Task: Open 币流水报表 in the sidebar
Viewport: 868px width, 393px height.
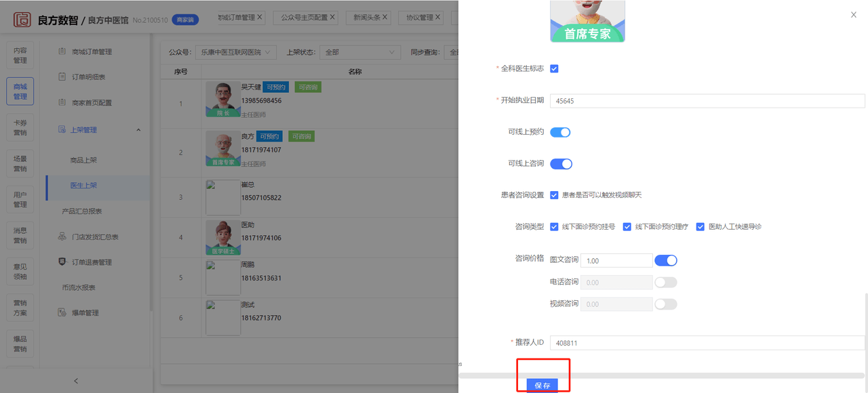Action: [x=79, y=287]
